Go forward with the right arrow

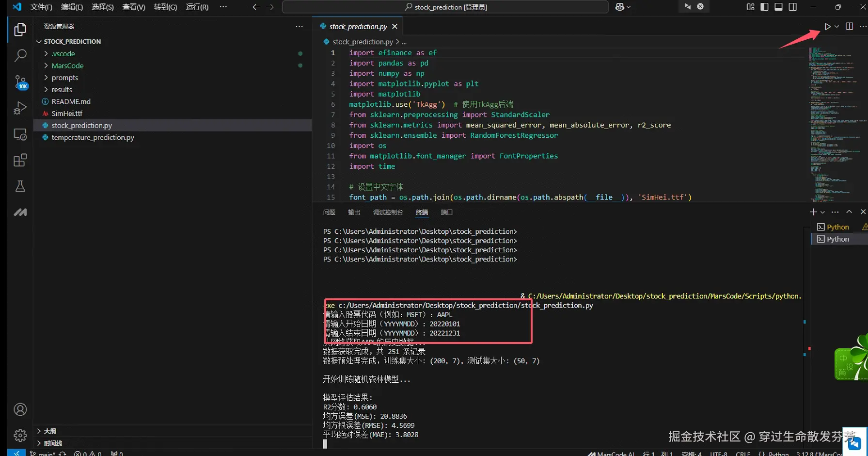[270, 7]
